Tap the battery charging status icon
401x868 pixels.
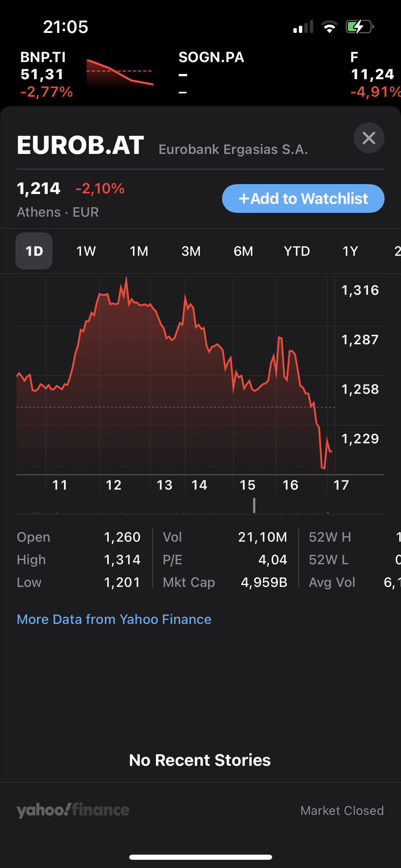(x=360, y=27)
